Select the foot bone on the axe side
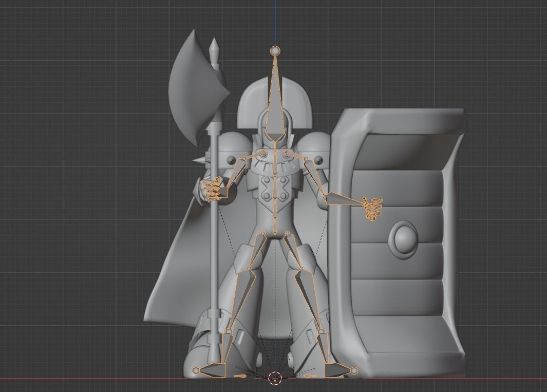The height and width of the screenshot is (392, 547). (214, 370)
